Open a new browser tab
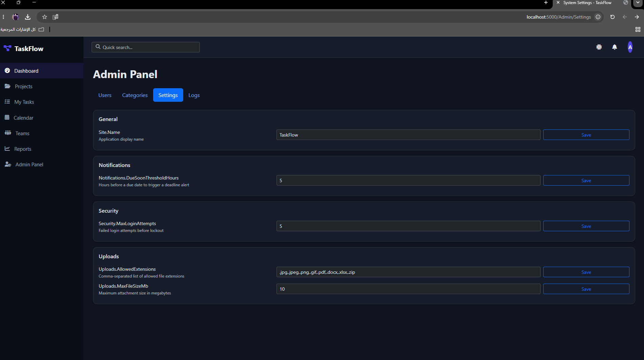644x360 pixels. point(546,3)
